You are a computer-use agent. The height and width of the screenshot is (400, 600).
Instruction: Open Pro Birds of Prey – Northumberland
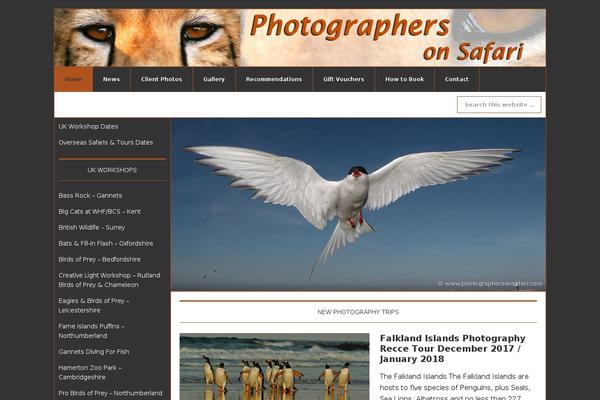110,393
